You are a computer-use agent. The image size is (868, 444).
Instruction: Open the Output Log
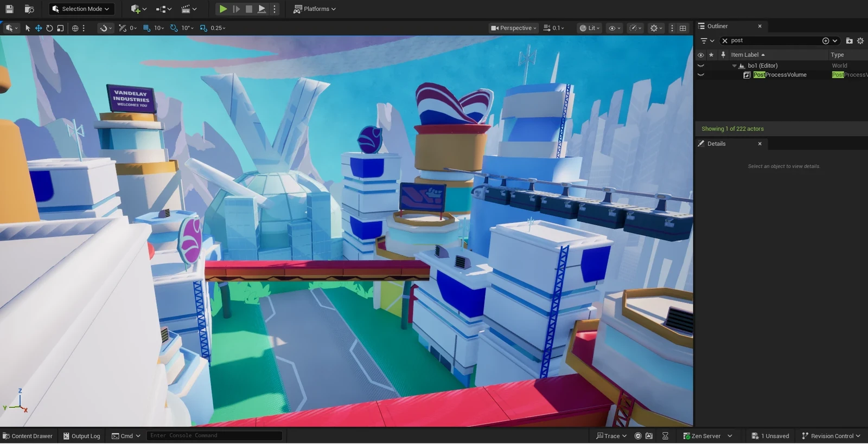pos(81,436)
